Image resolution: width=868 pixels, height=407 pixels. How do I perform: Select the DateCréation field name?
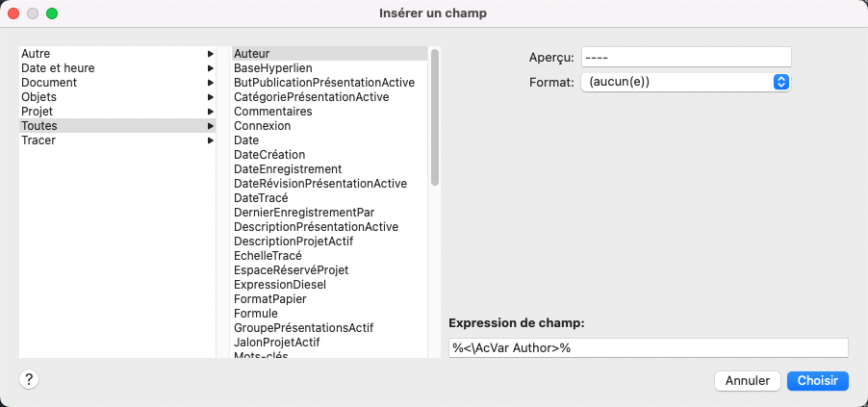[269, 155]
